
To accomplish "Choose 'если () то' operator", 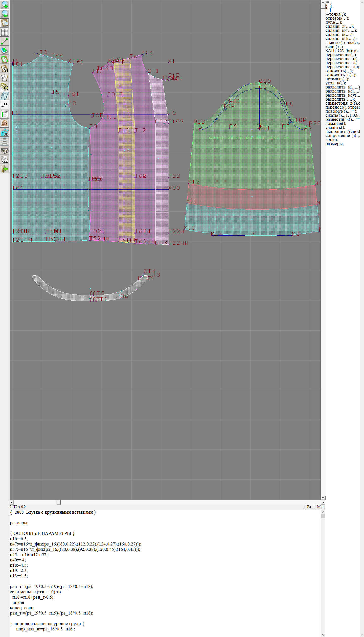I will coord(335,47).
